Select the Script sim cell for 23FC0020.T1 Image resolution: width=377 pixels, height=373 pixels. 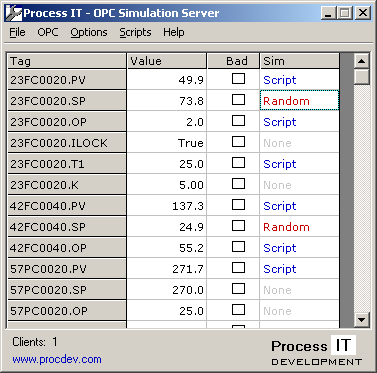pyautogui.click(x=299, y=163)
